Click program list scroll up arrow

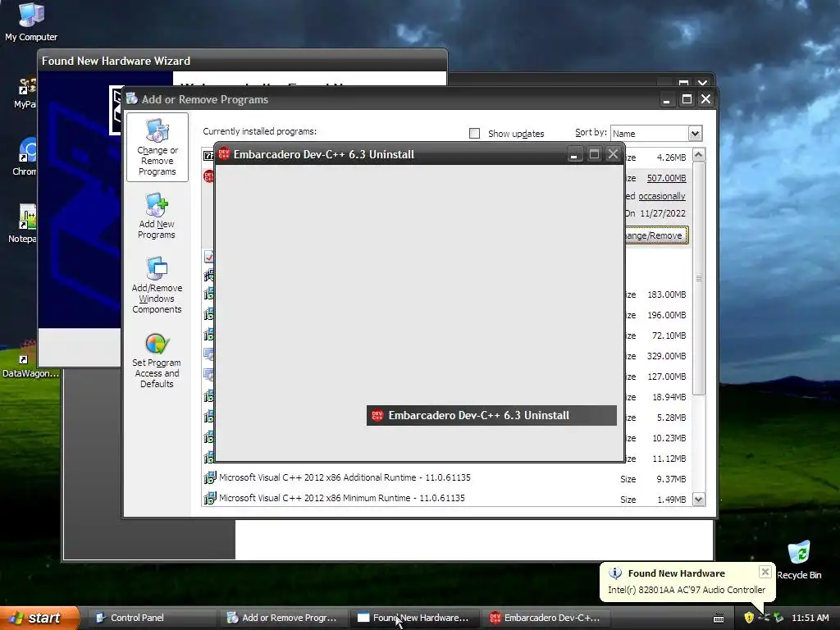(x=699, y=155)
